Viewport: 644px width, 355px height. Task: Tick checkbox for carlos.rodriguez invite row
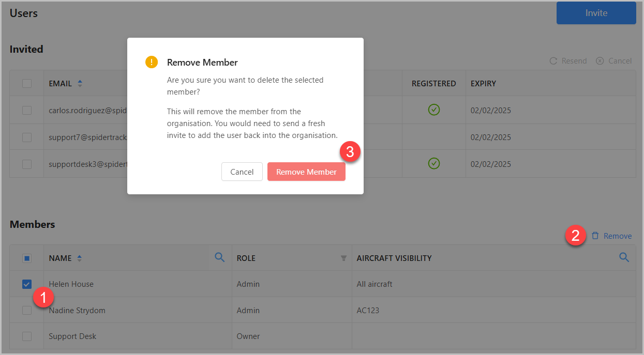[27, 110]
